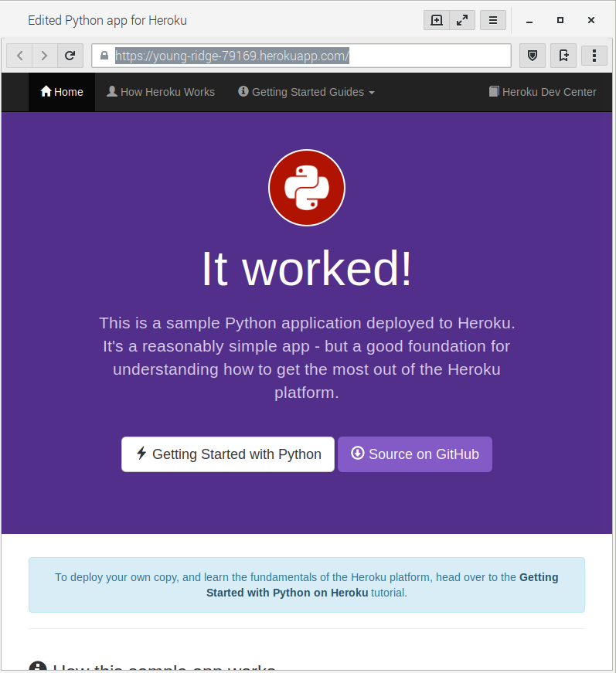Go to the Home nav tab
This screenshot has height=673, width=616.
[62, 92]
